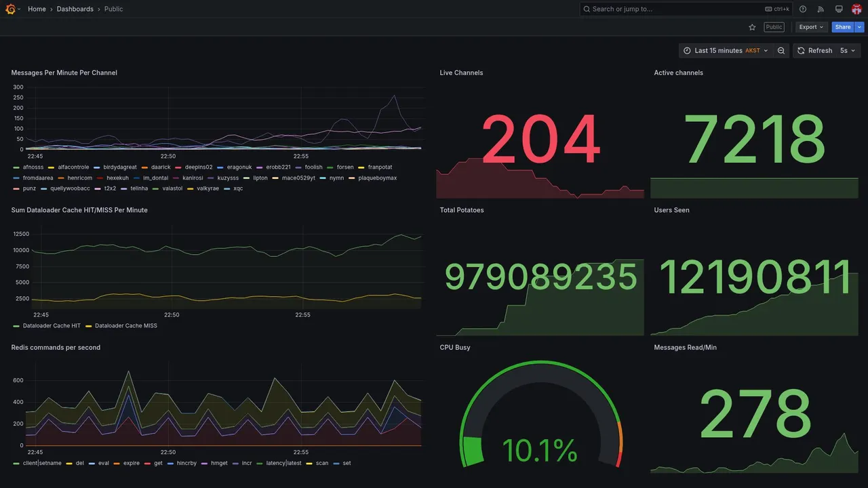
Task: Go to Home in the breadcrumb
Action: point(37,9)
